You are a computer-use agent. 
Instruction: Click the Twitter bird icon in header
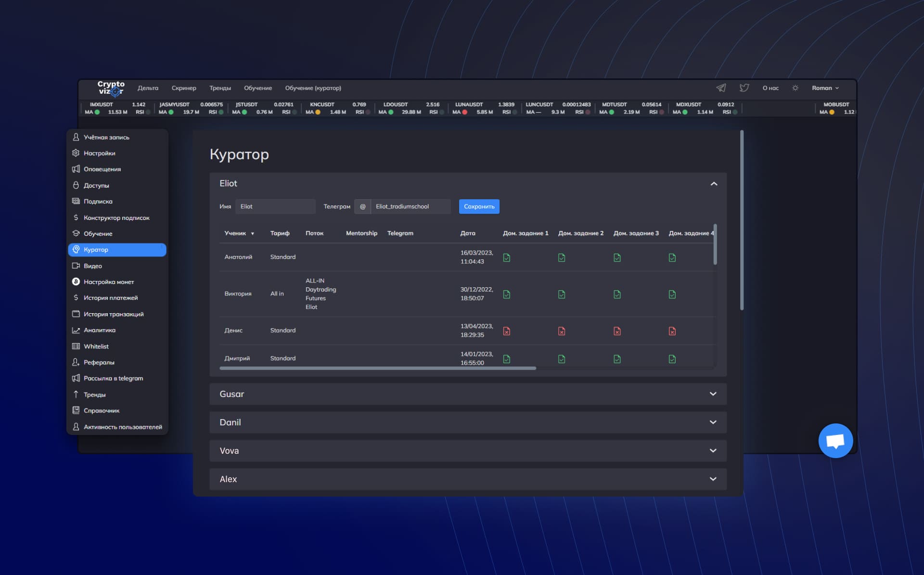click(x=744, y=88)
